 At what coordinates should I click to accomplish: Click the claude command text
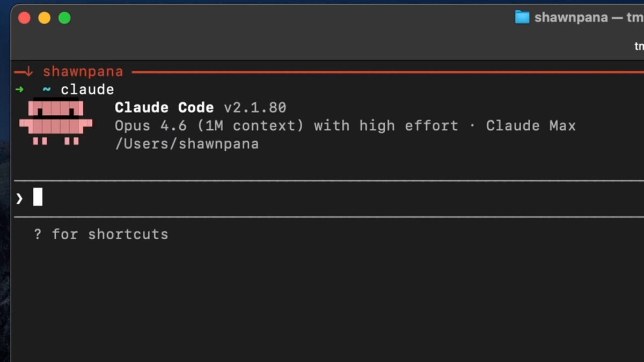pyautogui.click(x=87, y=89)
